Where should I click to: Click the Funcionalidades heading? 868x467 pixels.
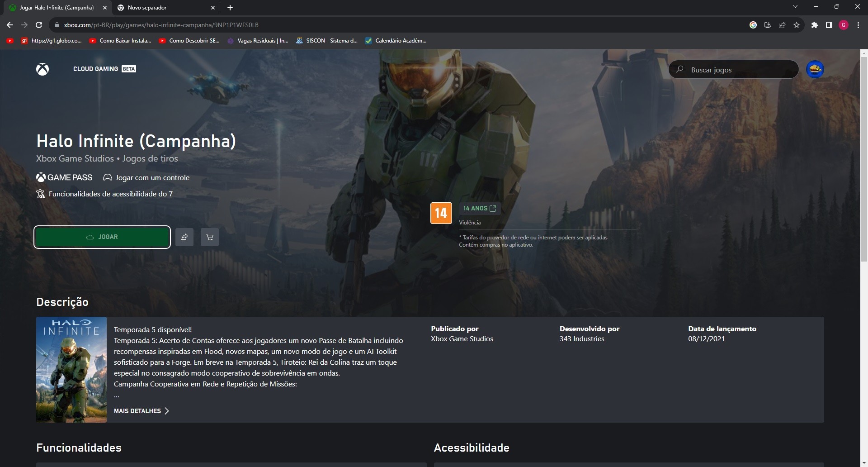click(79, 448)
